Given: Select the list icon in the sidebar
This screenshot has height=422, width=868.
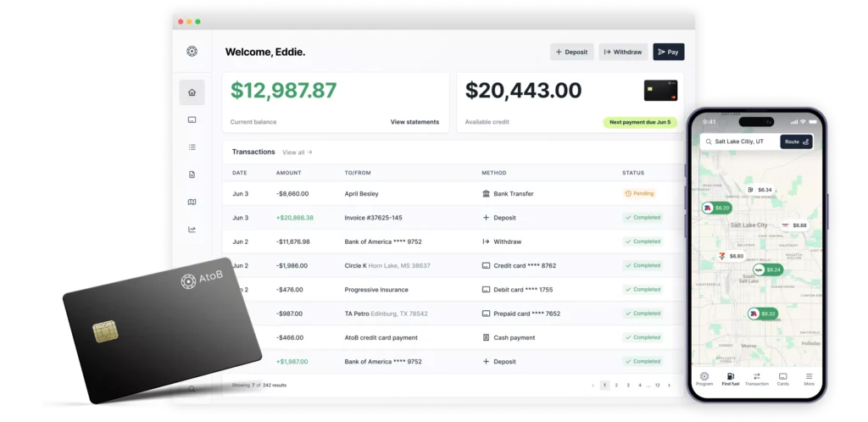Looking at the screenshot, I should click(192, 147).
